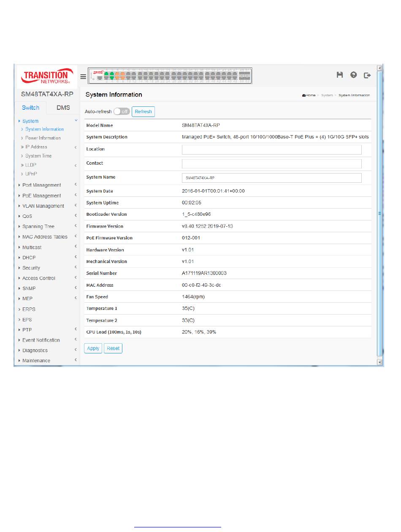Viewport: 401px width, 532px height.
Task: Focus the Location input field
Action: tap(272, 149)
